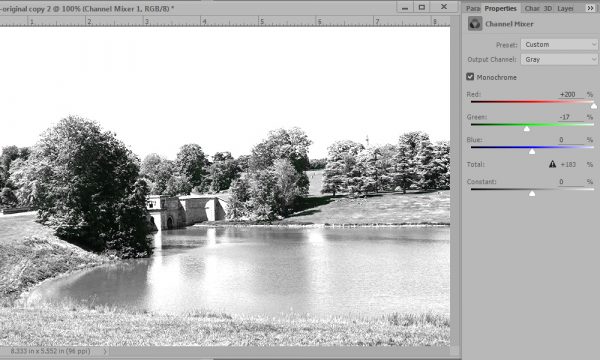Click the Green label

[477, 117]
